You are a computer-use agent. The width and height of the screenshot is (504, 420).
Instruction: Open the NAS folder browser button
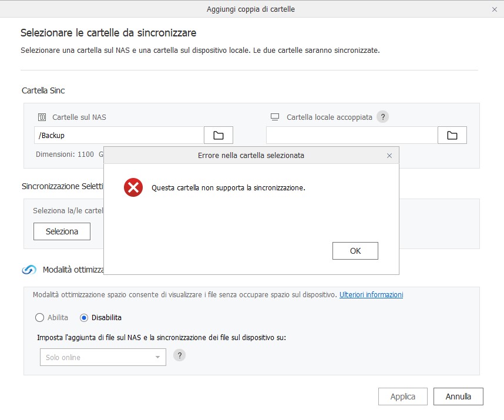(219, 135)
